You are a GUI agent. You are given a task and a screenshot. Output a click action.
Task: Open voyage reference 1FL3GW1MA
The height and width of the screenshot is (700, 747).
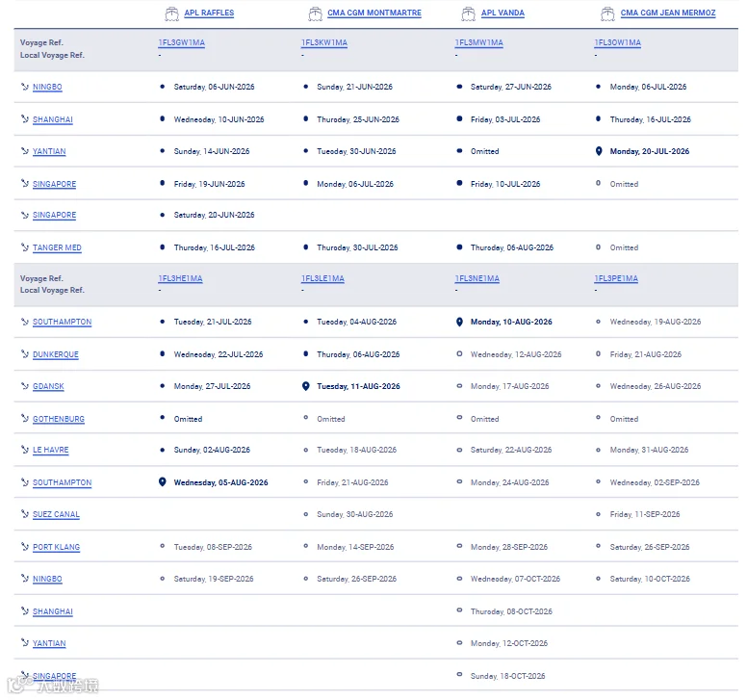(182, 42)
